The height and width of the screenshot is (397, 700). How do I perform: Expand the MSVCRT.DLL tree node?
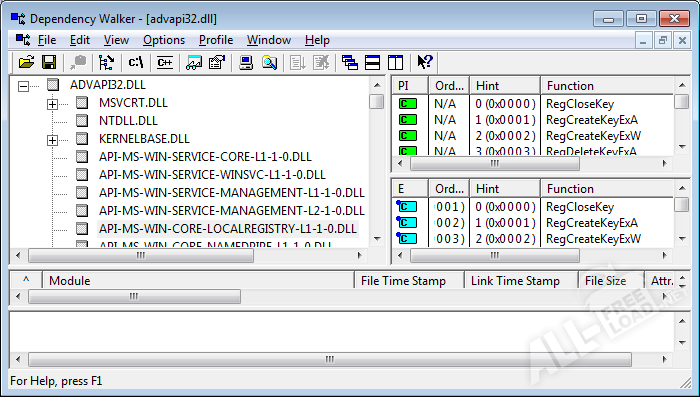52,104
